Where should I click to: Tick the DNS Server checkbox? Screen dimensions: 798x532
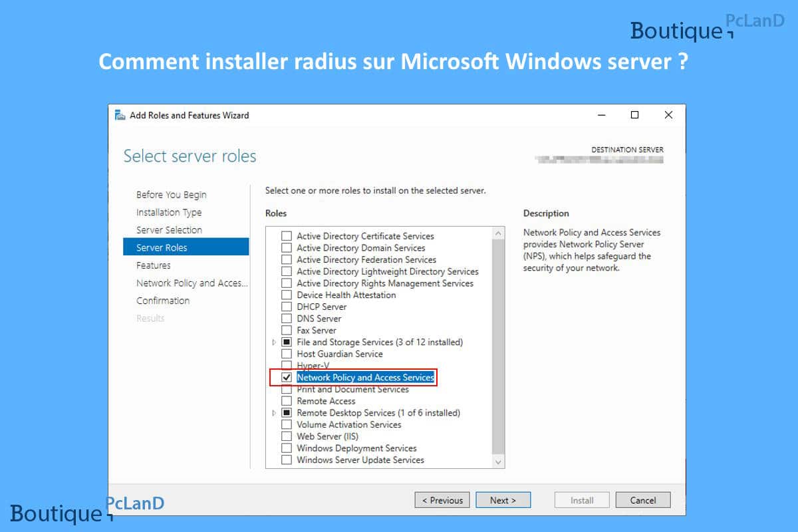(287, 319)
